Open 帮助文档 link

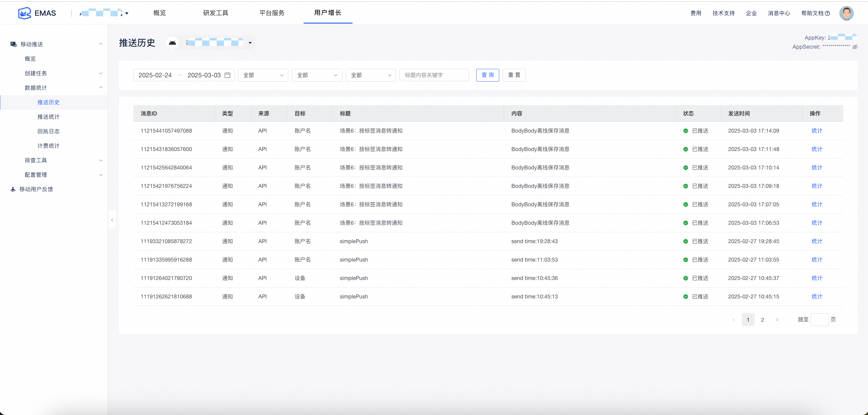pos(812,13)
